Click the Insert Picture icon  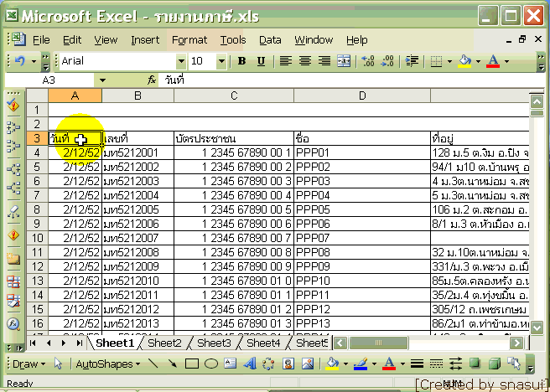[x=308, y=364]
